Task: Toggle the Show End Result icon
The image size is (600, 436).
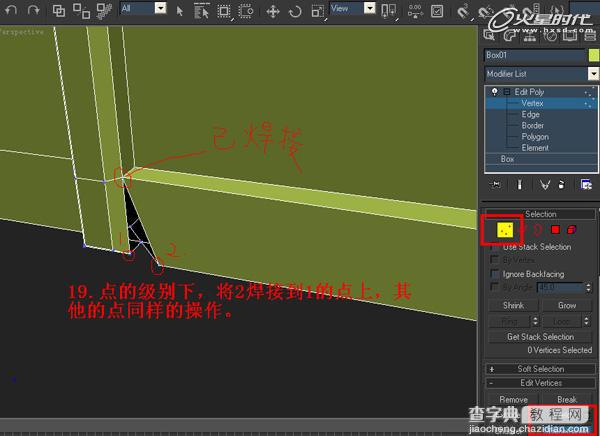Action: pyautogui.click(x=519, y=185)
